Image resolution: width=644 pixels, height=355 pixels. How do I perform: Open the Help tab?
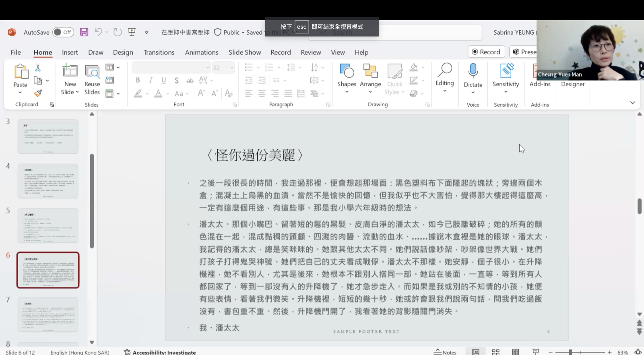tap(361, 52)
